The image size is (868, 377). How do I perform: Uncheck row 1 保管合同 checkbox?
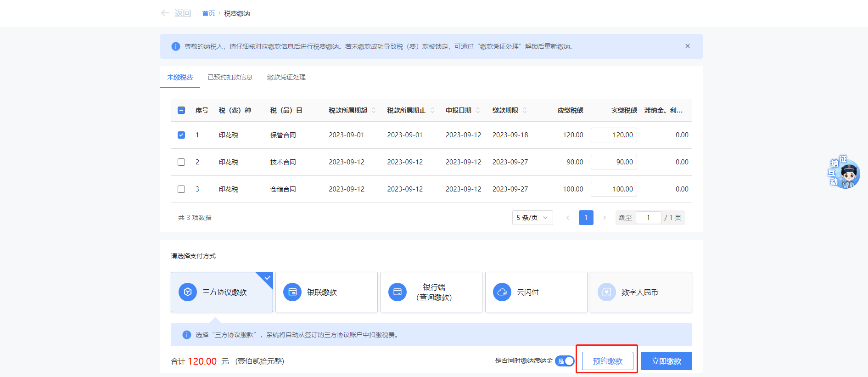click(181, 135)
